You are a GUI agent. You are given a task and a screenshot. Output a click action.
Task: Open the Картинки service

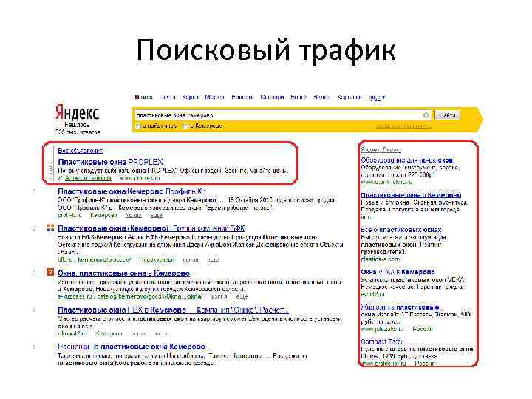(349, 97)
